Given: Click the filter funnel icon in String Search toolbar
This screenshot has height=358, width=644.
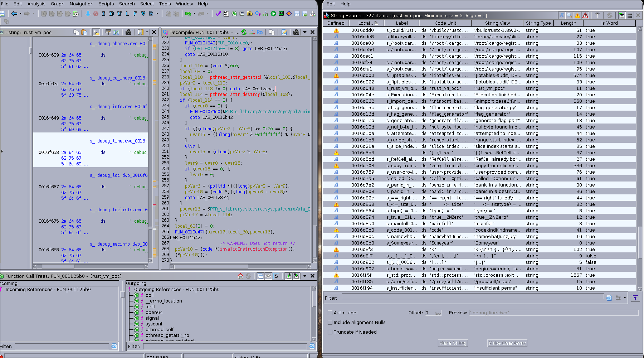Looking at the screenshot, I should pos(597,15).
